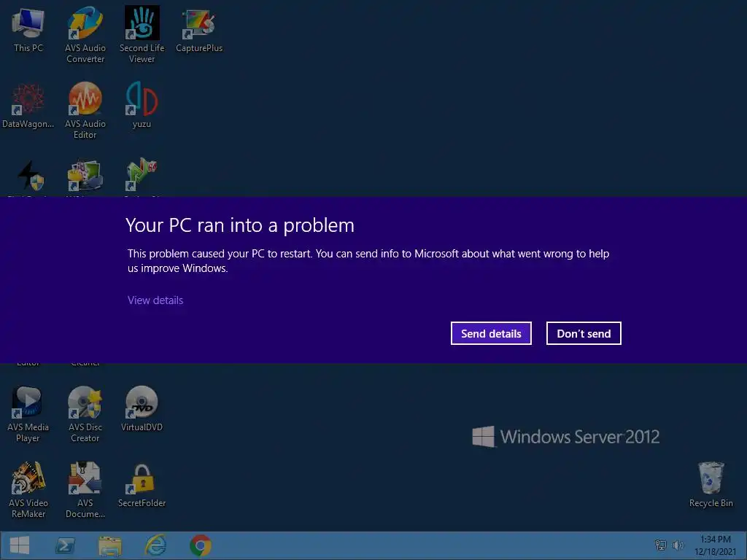Screen dimensions: 747x560
Task: Click the taskbar clock showing 1:34 PM
Action: coord(715,545)
